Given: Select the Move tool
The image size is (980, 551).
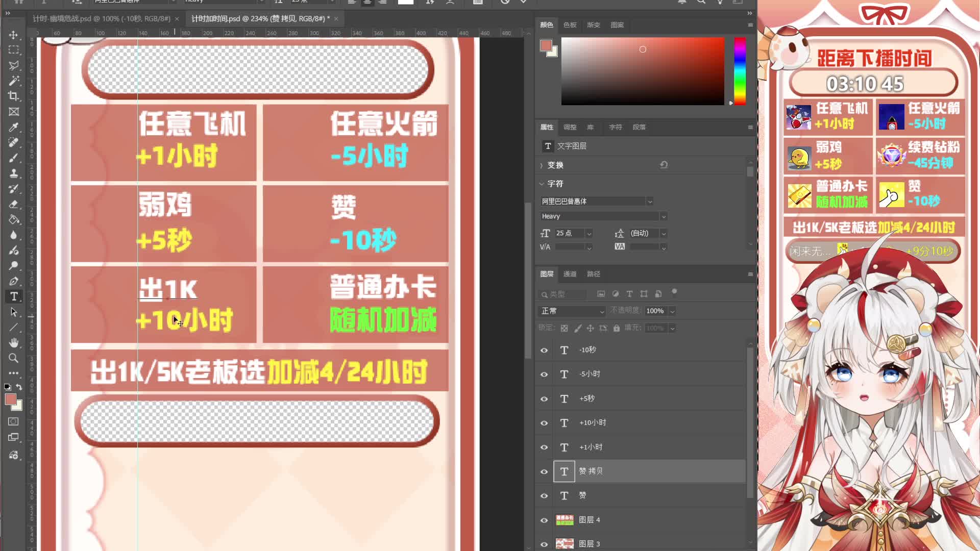Looking at the screenshot, I should (x=14, y=35).
